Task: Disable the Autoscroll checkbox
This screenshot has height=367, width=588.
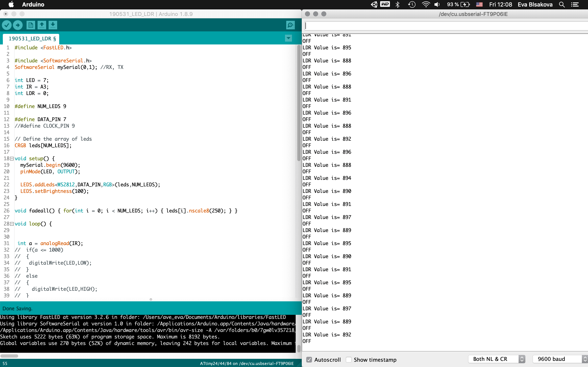Action: (309, 359)
